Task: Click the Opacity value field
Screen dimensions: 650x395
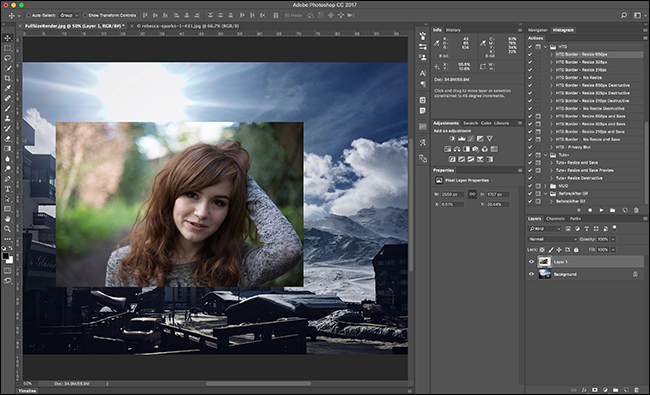Action: 603,239
